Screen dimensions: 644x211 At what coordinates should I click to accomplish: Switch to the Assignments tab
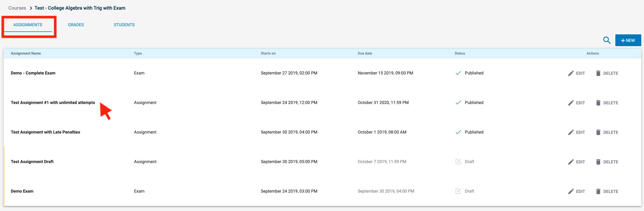pos(28,25)
